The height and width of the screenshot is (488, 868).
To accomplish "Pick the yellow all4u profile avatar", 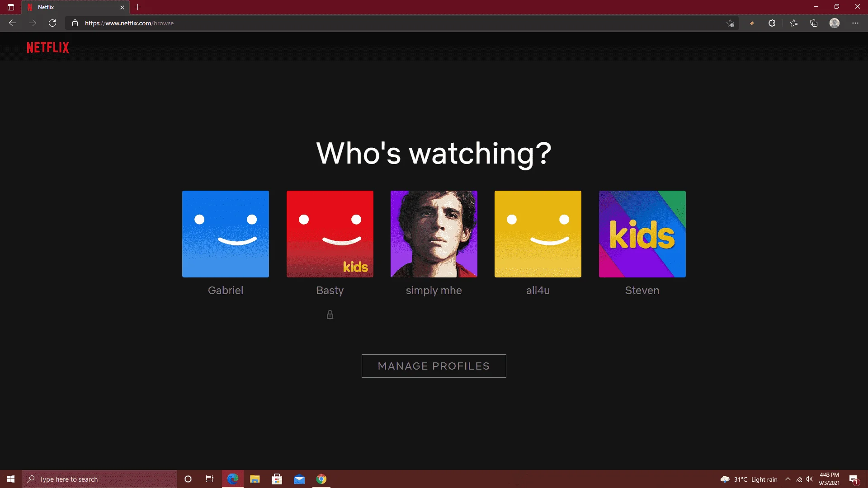I will (x=538, y=234).
